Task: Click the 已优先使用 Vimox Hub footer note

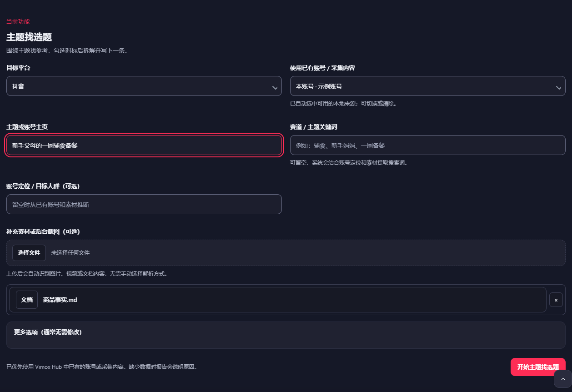Action: [102, 367]
